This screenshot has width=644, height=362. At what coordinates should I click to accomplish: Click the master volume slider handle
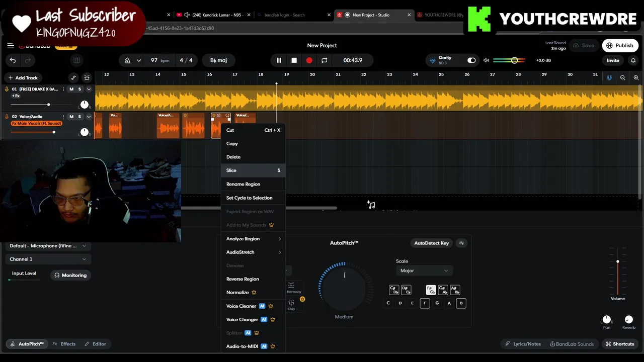514,60
